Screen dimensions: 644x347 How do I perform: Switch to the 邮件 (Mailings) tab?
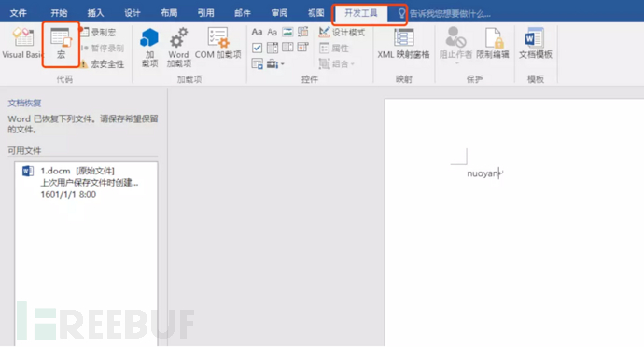tap(243, 13)
